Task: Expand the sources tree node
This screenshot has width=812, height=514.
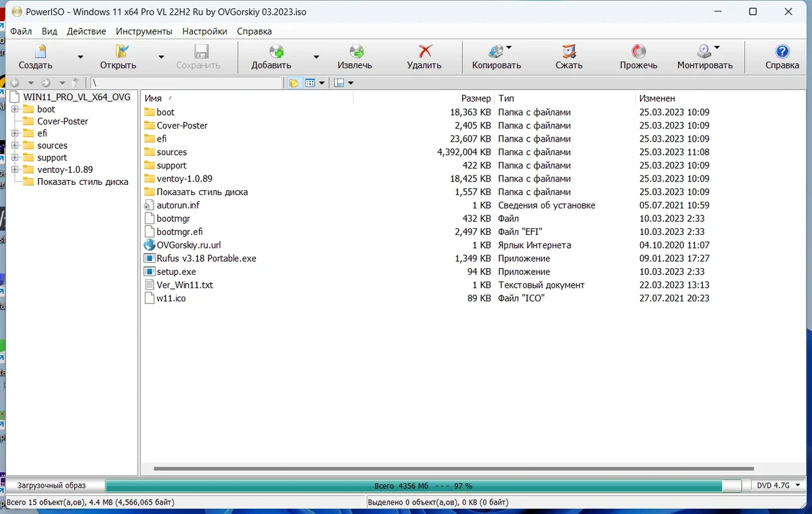Action: click(x=14, y=146)
